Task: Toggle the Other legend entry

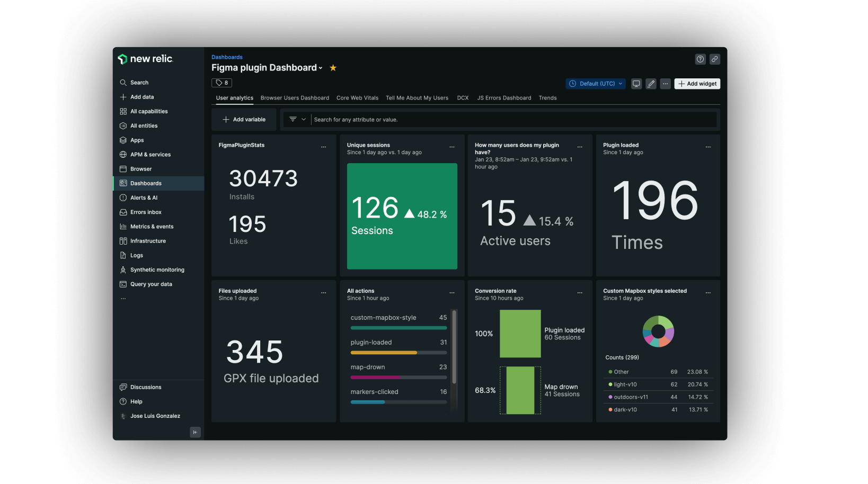Action: pos(658,372)
